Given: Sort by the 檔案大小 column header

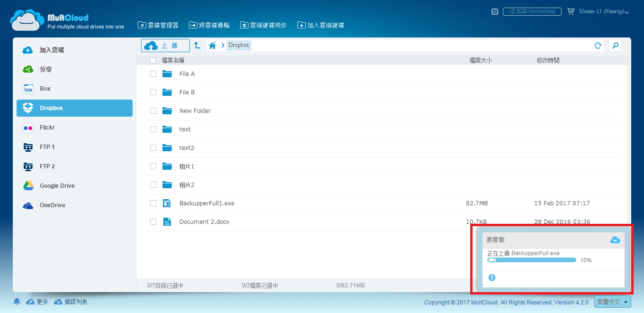Looking at the screenshot, I should coord(481,60).
